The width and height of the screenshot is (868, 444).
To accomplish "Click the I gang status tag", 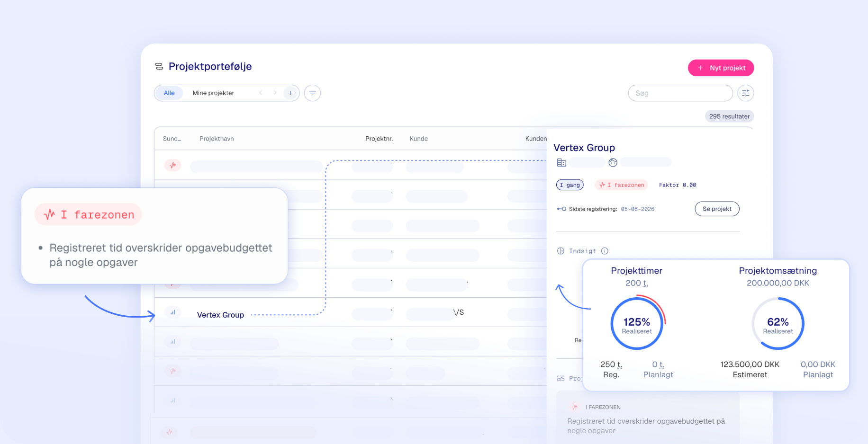I will 570,185.
